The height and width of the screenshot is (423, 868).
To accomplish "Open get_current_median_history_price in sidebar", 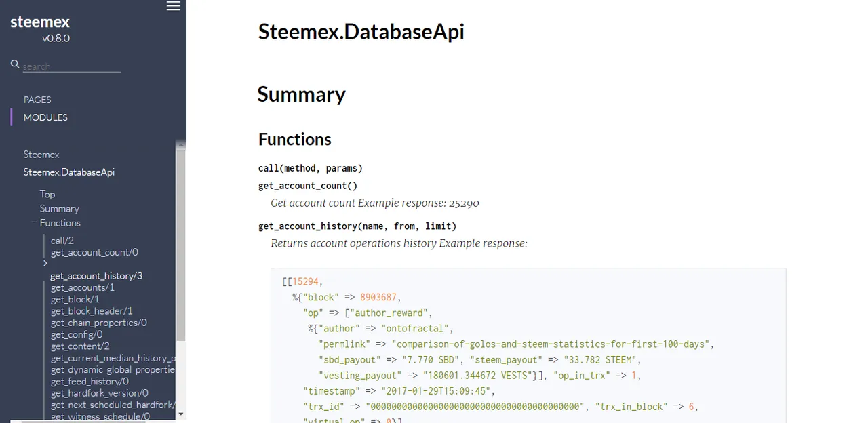I will click(x=113, y=358).
